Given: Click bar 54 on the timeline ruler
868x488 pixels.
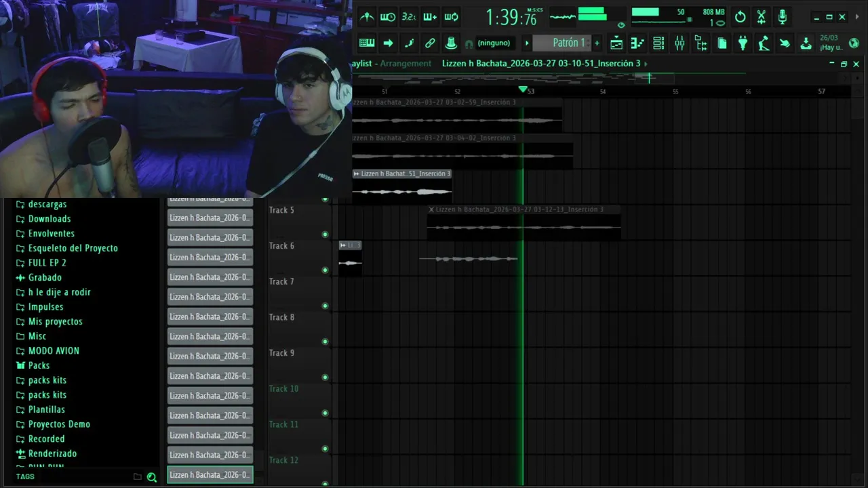Looking at the screenshot, I should 603,91.
